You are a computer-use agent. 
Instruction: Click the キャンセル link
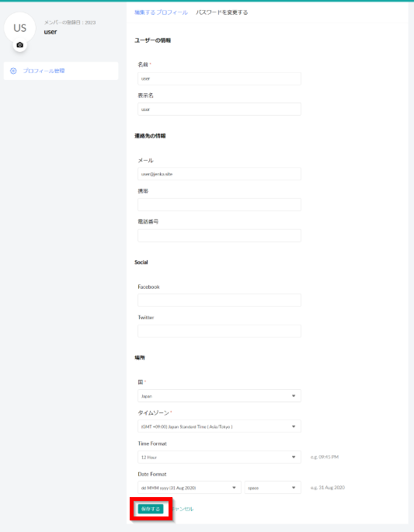(x=183, y=509)
